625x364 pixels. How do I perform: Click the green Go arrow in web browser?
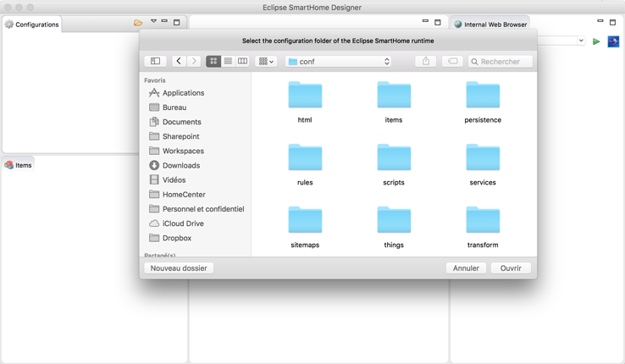(x=596, y=41)
